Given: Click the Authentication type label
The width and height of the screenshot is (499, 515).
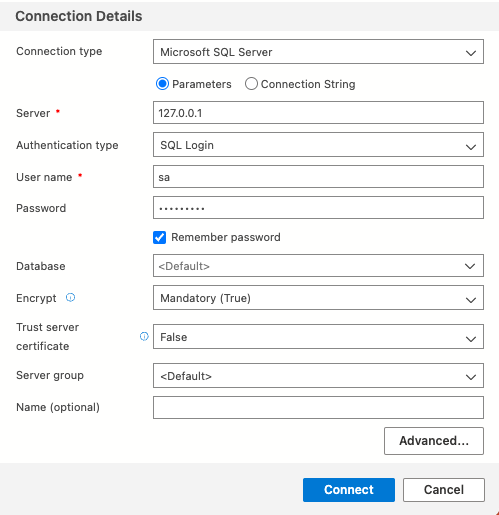Looking at the screenshot, I should click(x=67, y=145).
